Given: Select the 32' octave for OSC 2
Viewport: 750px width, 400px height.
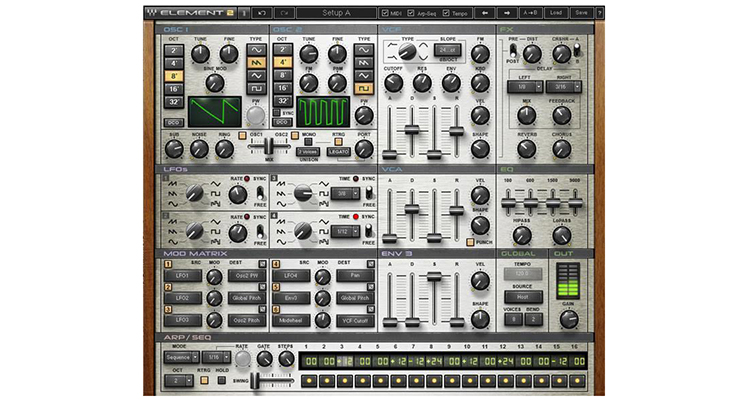Looking at the screenshot, I should click(283, 101).
